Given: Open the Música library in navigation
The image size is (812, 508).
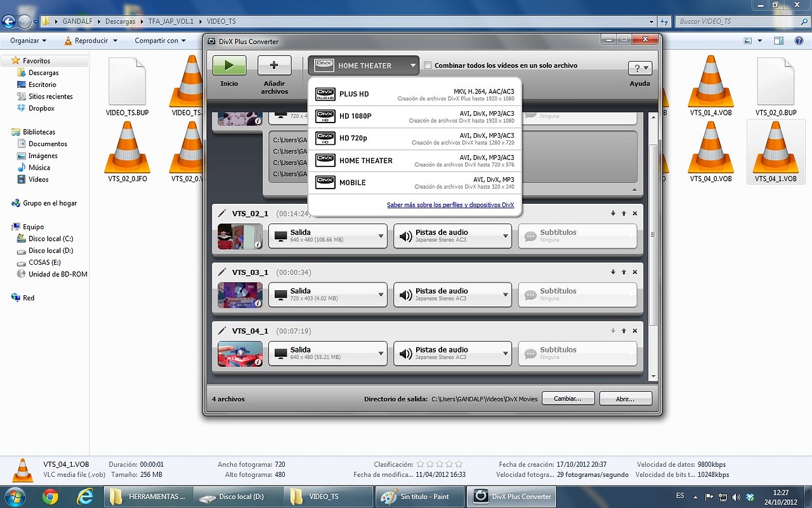Looking at the screenshot, I should [39, 168].
